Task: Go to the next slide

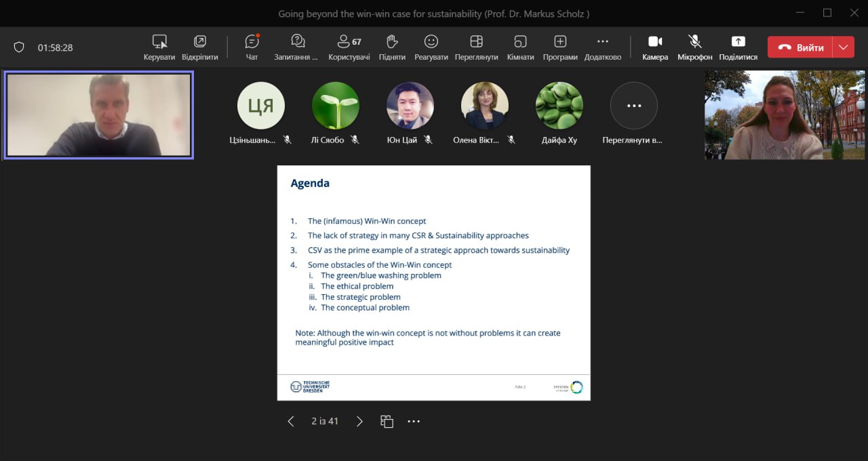Action: 359,421
